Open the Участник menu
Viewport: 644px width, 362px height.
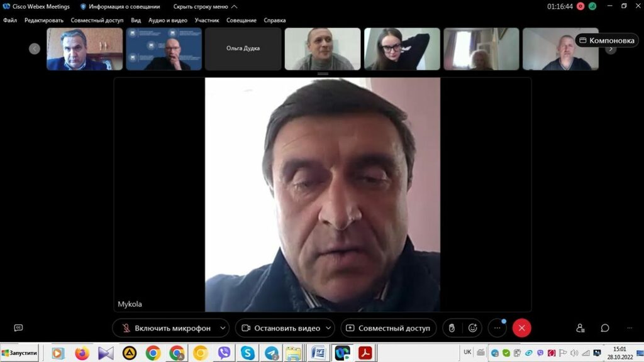207,20
